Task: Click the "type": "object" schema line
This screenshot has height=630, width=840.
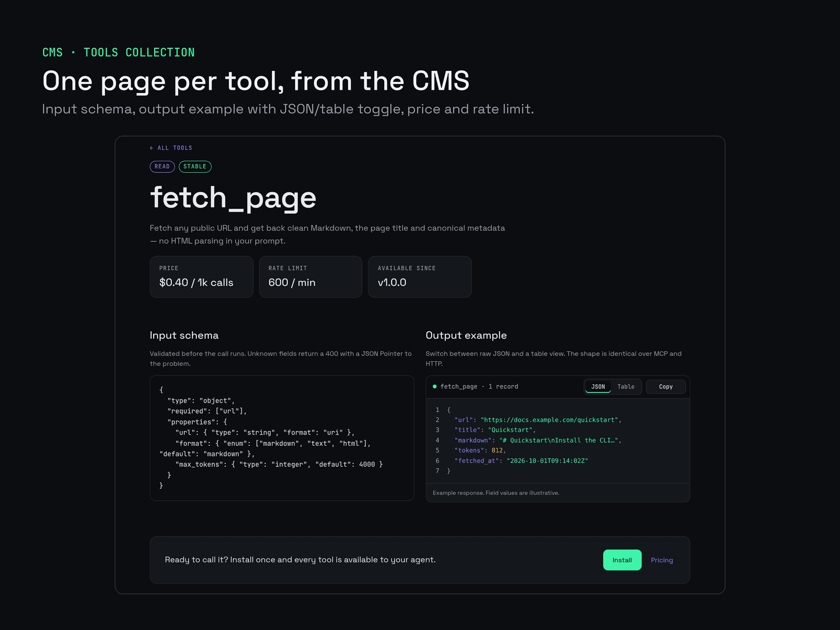Action: pos(201,401)
